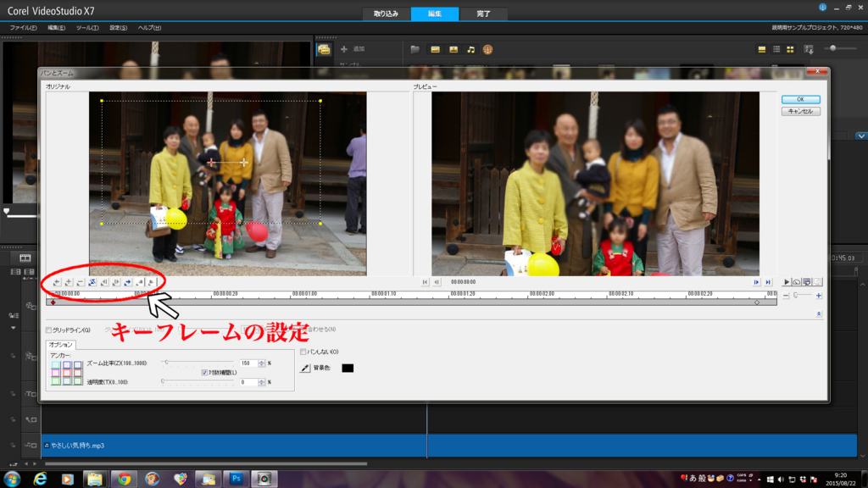This screenshot has width=868, height=488.
Task: Click the timeline zoom-in plus control
Action: (819, 296)
